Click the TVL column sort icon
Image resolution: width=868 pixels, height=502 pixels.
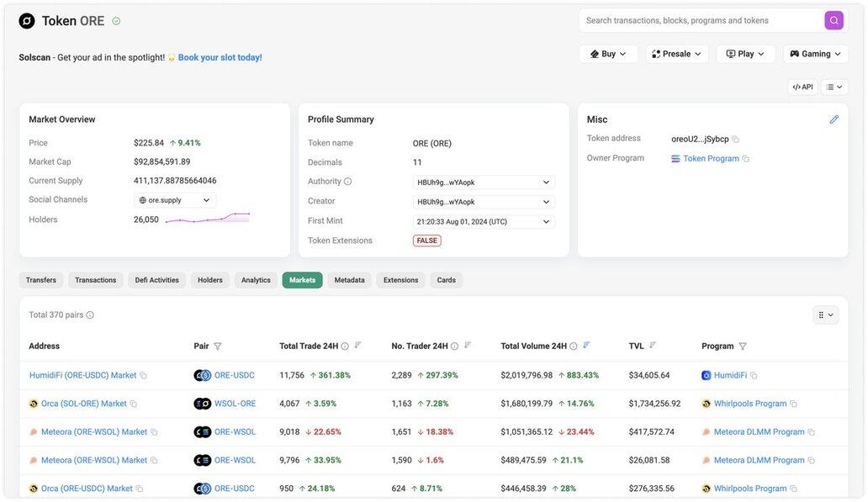coord(653,346)
